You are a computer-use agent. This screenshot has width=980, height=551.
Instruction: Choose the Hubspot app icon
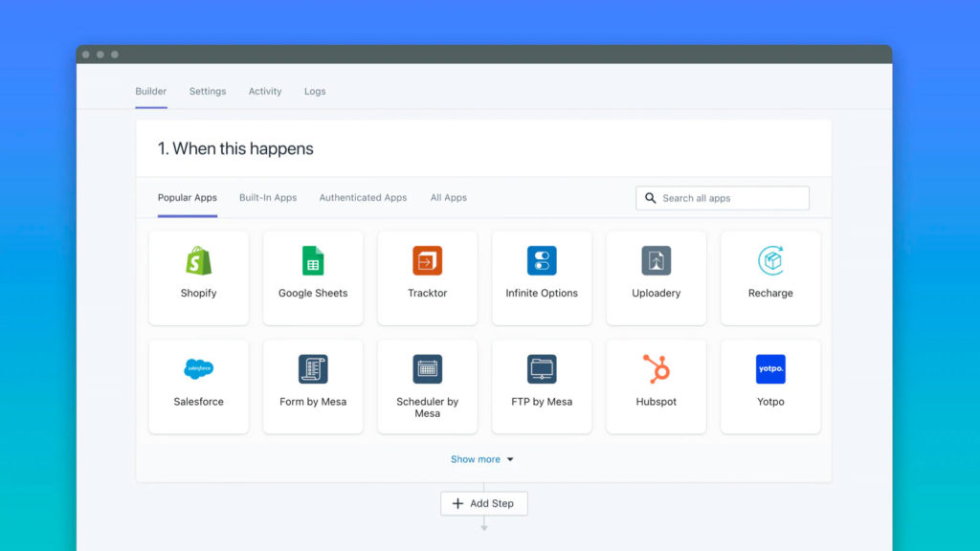pyautogui.click(x=657, y=368)
